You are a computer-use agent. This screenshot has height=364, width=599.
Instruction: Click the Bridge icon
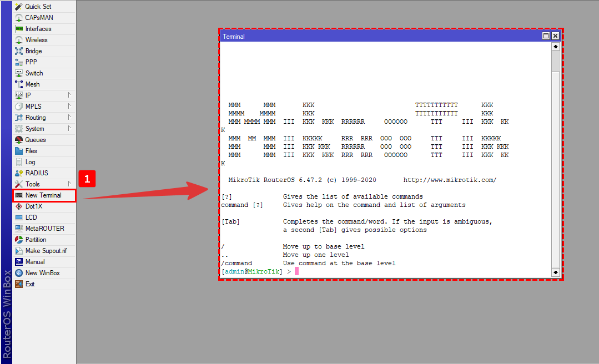(19, 51)
